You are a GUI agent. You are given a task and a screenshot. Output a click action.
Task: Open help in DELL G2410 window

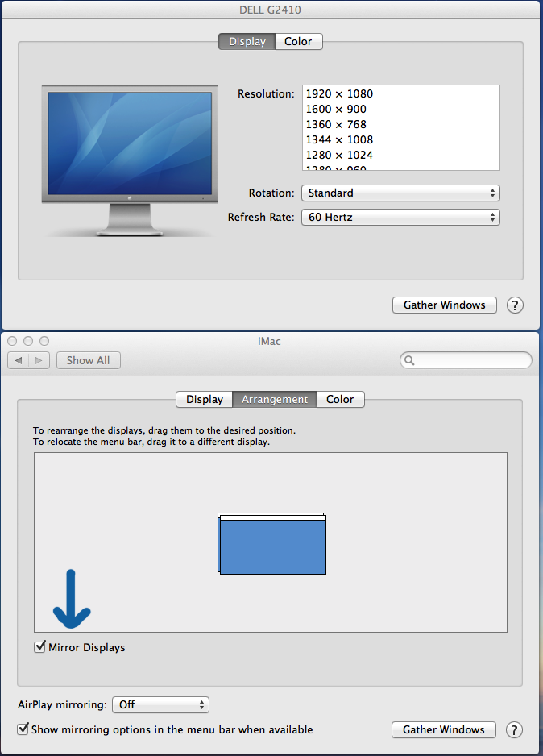click(x=515, y=305)
